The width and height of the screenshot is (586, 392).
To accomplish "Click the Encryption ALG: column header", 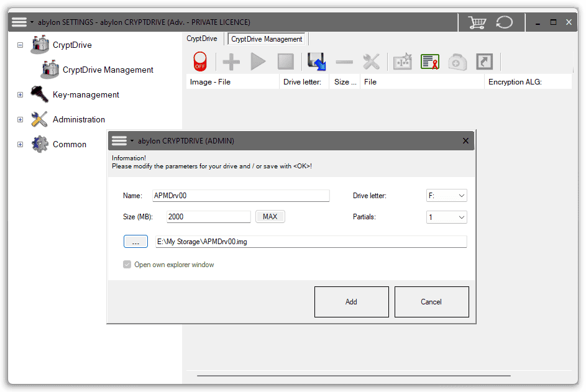I will click(528, 82).
